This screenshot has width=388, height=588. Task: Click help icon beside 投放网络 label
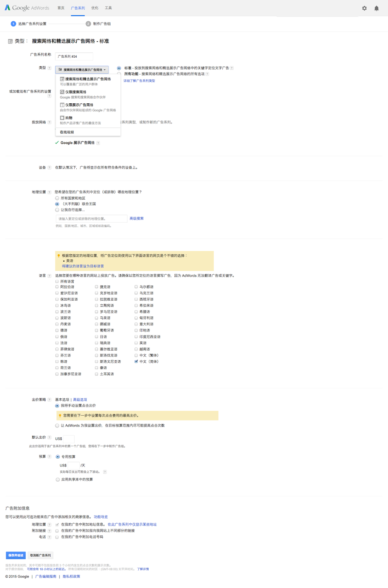pos(49,122)
